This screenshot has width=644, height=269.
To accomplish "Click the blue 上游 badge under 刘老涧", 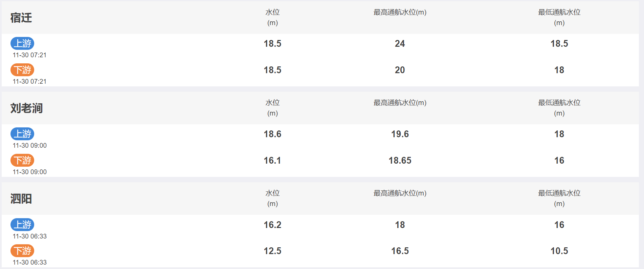I will [22, 134].
